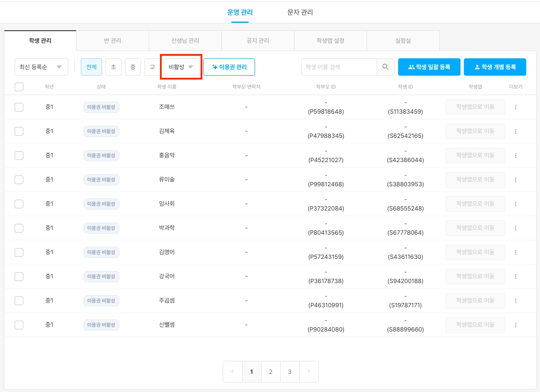This screenshot has height=392, width=540.
Task: Filter by 중 grade level
Action: click(x=133, y=67)
